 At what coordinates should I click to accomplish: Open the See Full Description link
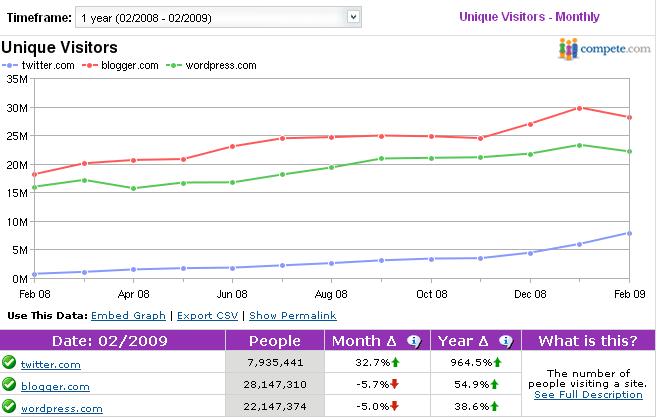(x=588, y=394)
